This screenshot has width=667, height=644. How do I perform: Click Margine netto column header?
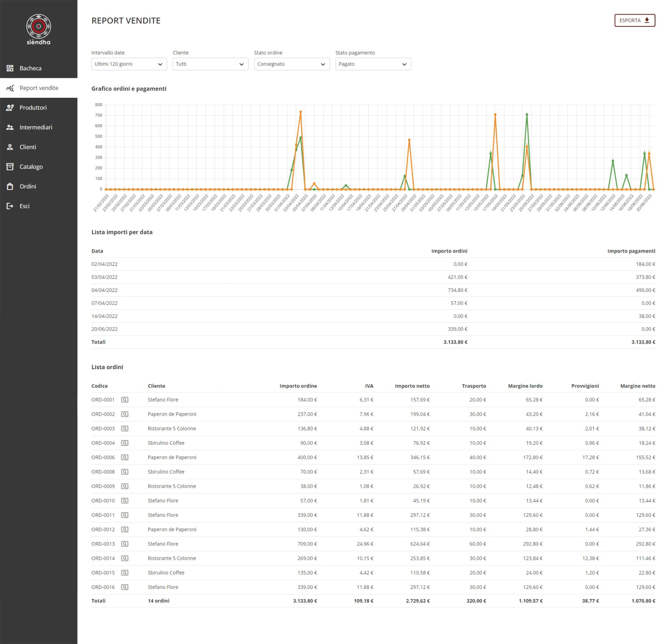click(x=637, y=386)
